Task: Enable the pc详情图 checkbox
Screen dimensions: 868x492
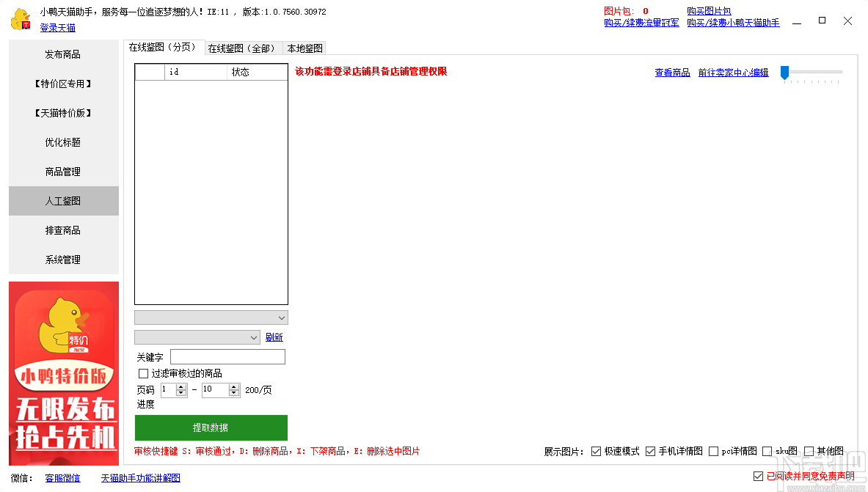Action: (714, 452)
